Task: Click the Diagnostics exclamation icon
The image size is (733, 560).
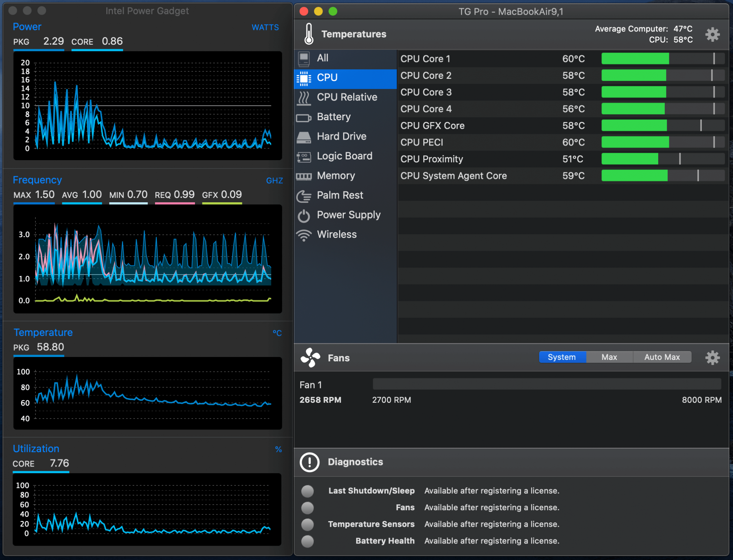Action: (x=310, y=462)
